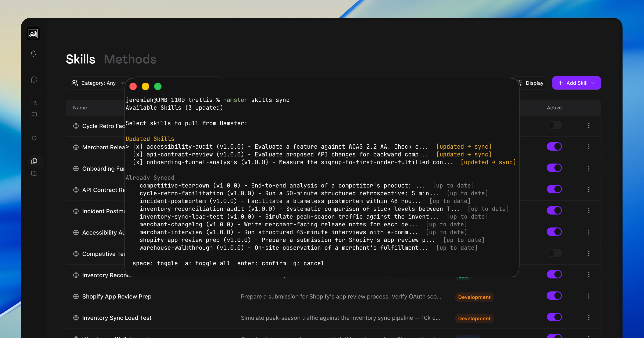
Task: Open the documentation book icon in sidebar
Action: pyautogui.click(x=34, y=173)
